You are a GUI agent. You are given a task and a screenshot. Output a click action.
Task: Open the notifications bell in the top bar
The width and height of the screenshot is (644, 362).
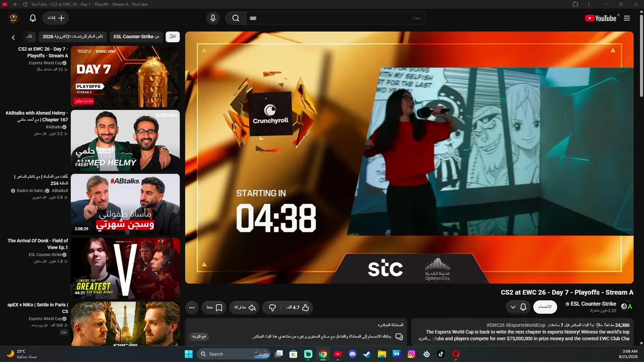[33, 18]
